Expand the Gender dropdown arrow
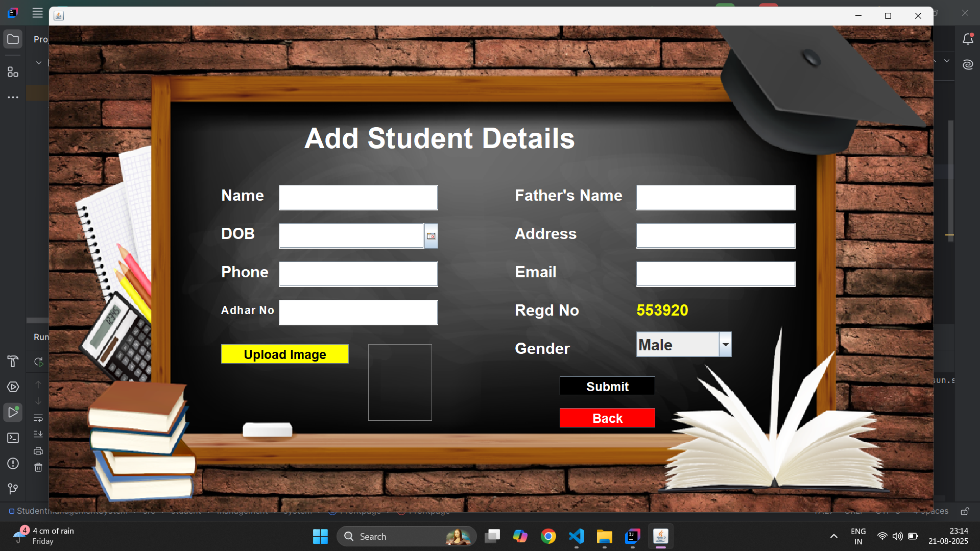 click(x=725, y=345)
